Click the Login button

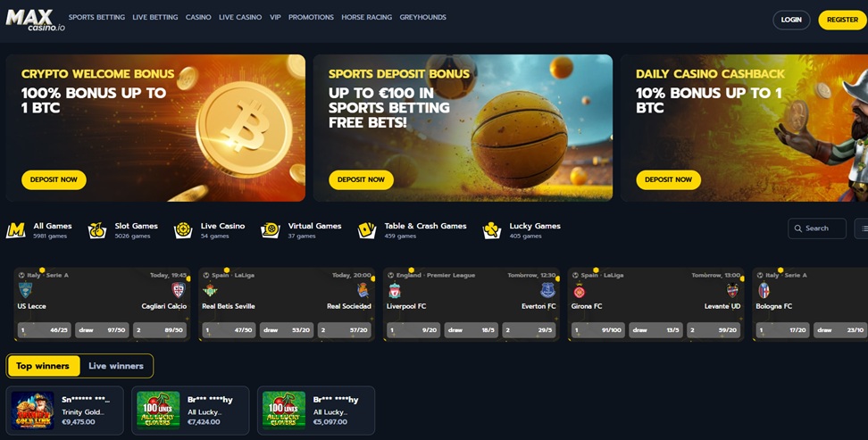791,20
